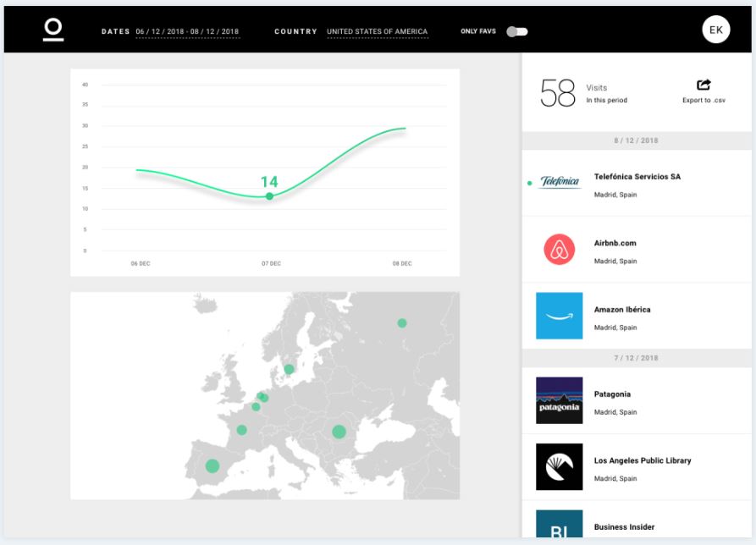Open the Patagonia visitor entry
Image resolution: width=756 pixels, height=545 pixels.
pos(637,400)
